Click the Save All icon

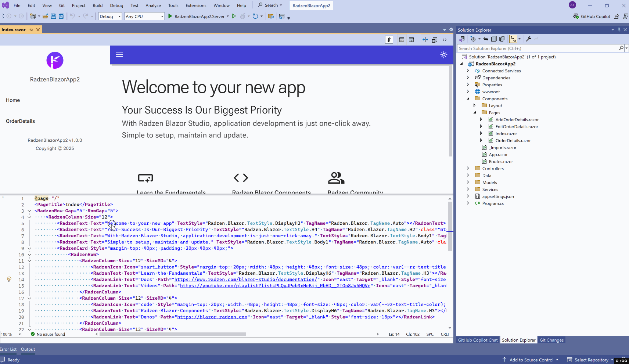[61, 16]
